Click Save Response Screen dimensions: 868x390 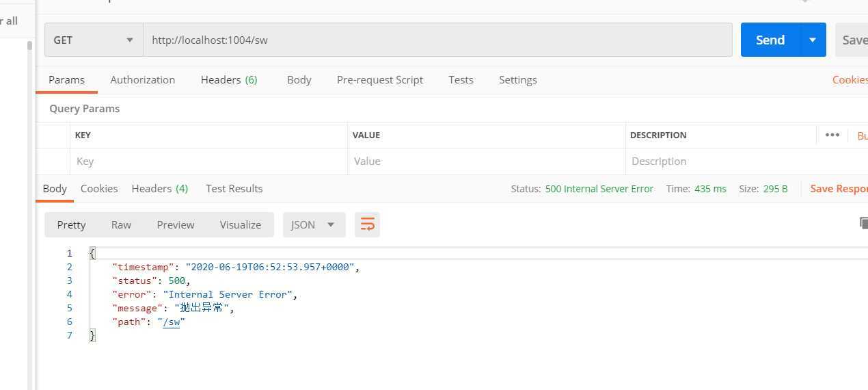click(839, 189)
